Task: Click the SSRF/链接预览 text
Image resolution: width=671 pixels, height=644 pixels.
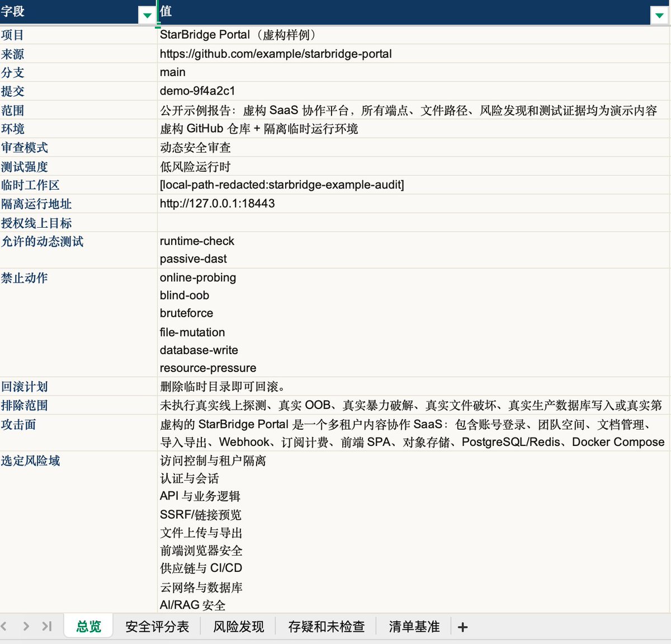Action: tap(201, 515)
